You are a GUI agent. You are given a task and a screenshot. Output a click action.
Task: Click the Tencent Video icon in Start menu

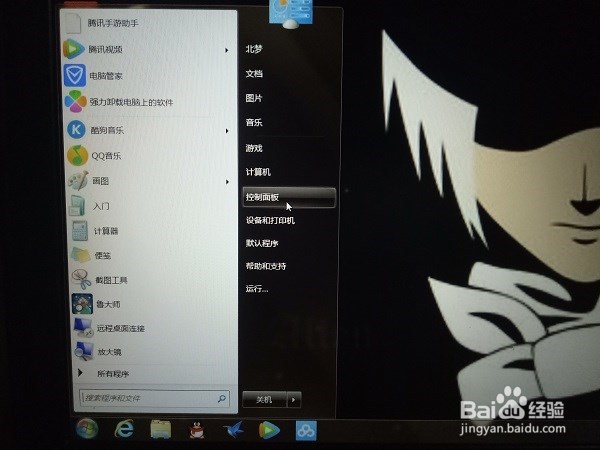[73, 49]
